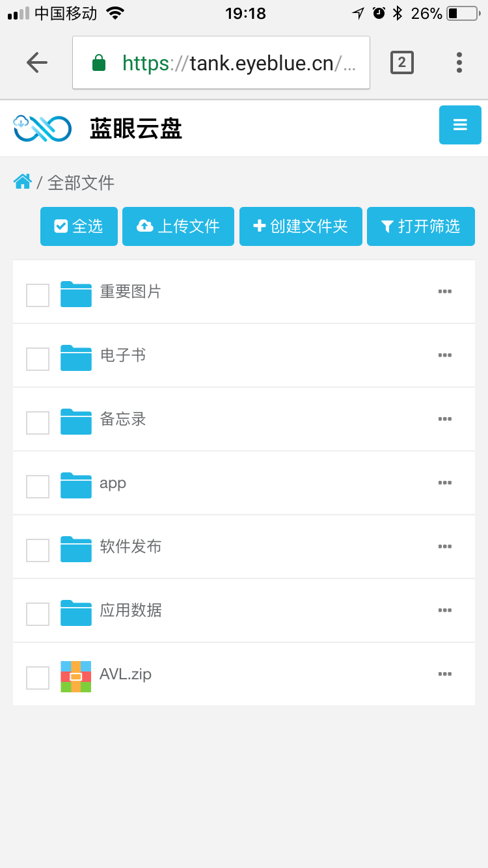Viewport: 488px width, 868px height.
Task: Open the 重要图片 folder icon
Action: [x=76, y=294]
